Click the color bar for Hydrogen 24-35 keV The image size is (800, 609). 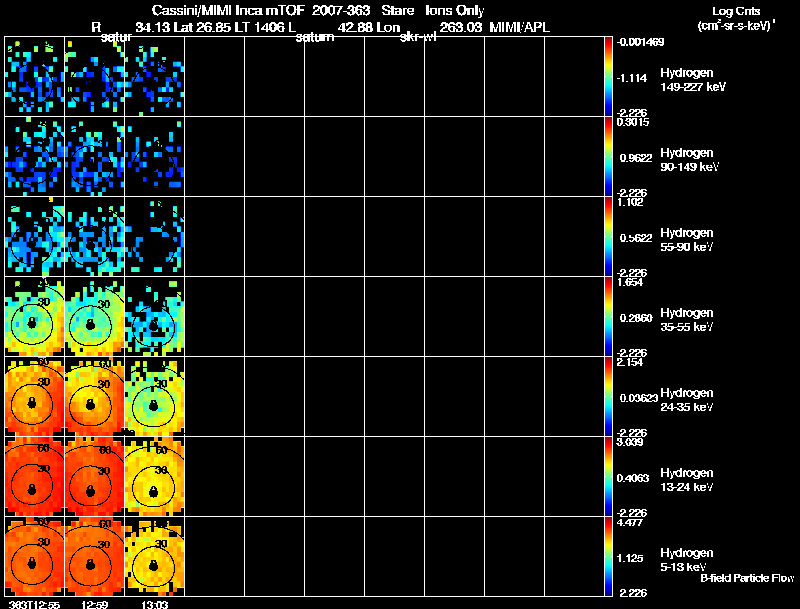click(608, 397)
